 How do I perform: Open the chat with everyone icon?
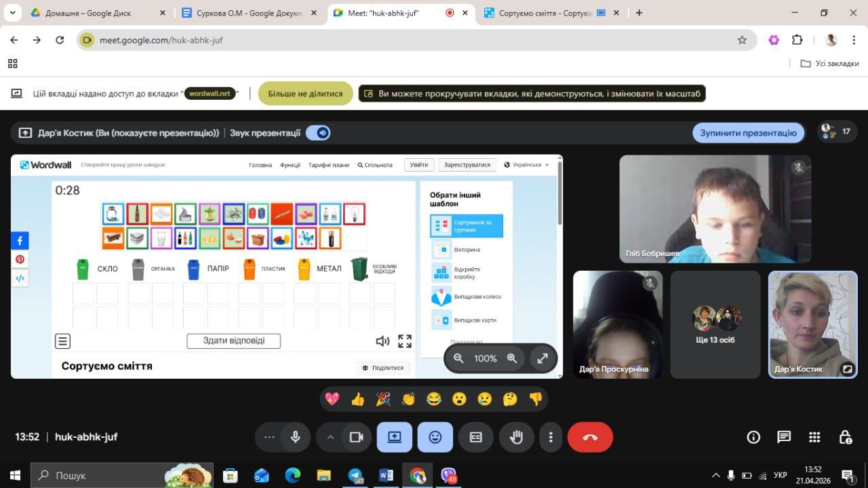tap(784, 437)
